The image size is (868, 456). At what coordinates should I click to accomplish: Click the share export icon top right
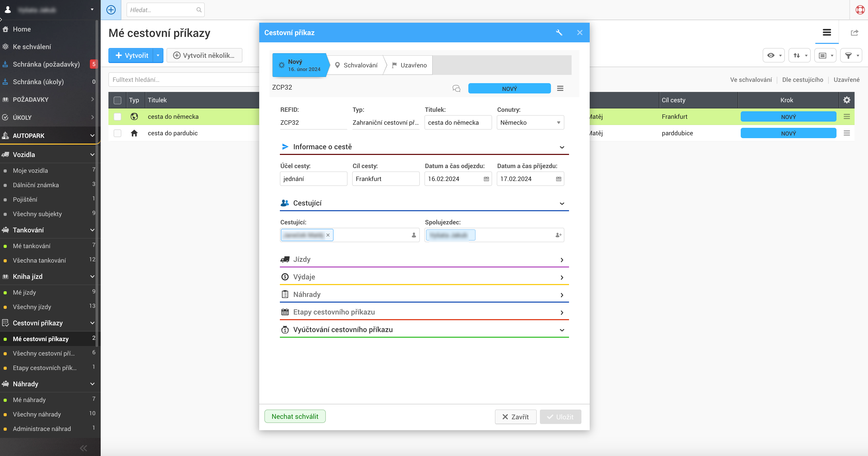tap(854, 33)
